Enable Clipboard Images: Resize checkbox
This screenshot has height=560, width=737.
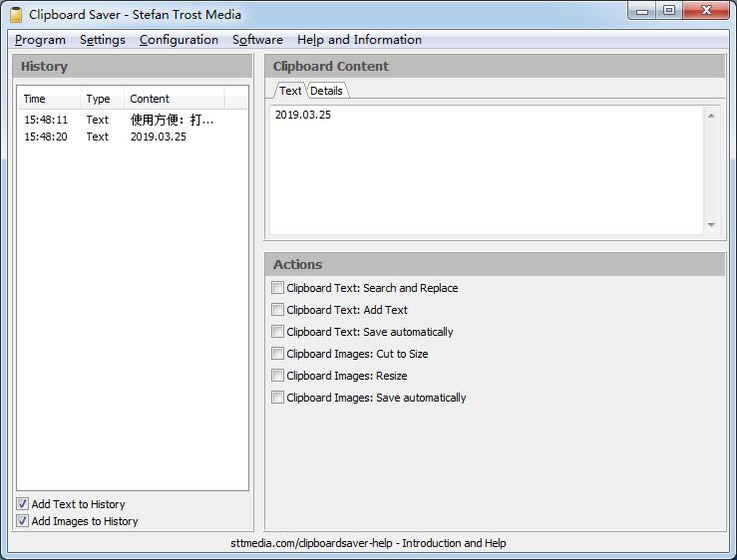pyautogui.click(x=278, y=376)
